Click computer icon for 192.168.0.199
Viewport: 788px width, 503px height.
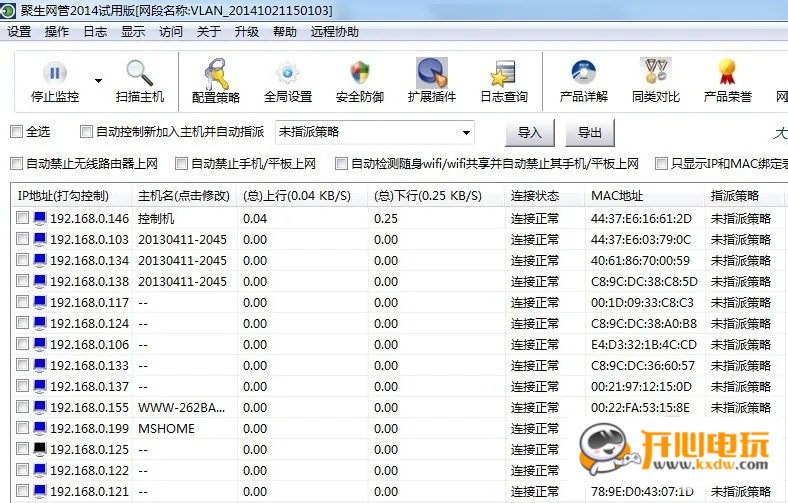(x=40, y=428)
